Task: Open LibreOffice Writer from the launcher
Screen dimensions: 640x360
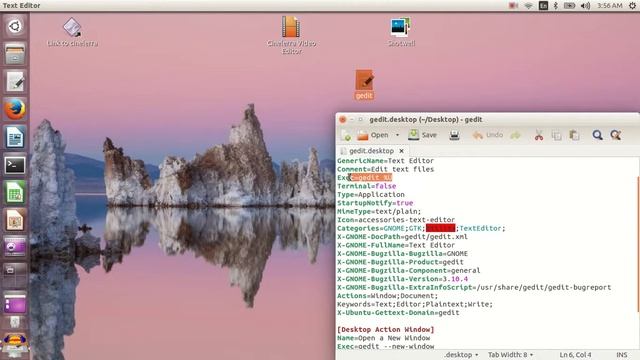Action: (15, 137)
